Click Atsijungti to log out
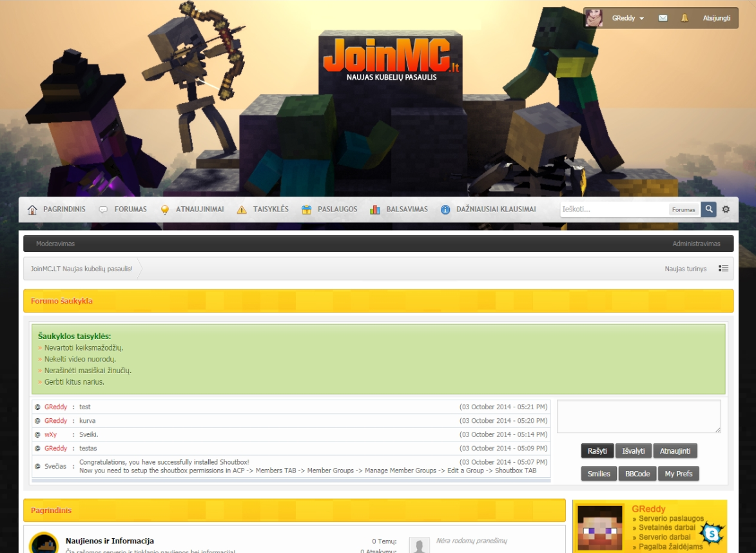The image size is (756, 553). point(717,18)
